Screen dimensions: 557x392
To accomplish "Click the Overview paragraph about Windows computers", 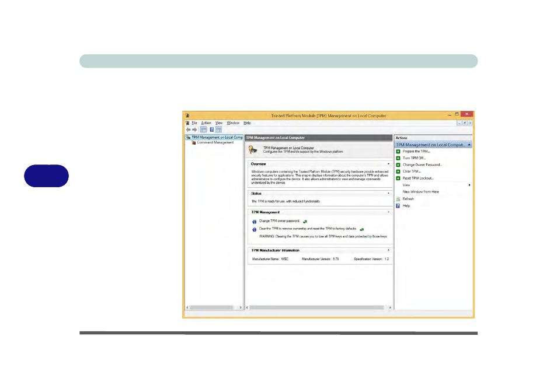I will point(320,177).
